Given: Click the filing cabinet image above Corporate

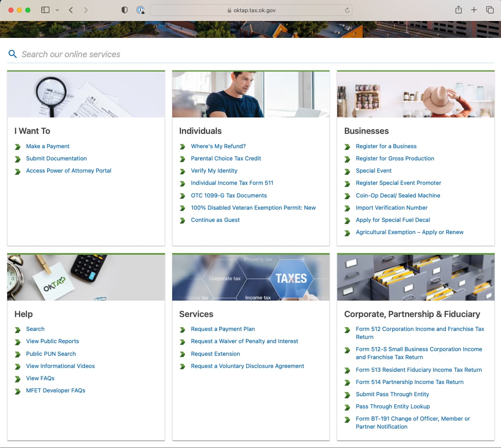Looking at the screenshot, I should [416, 277].
